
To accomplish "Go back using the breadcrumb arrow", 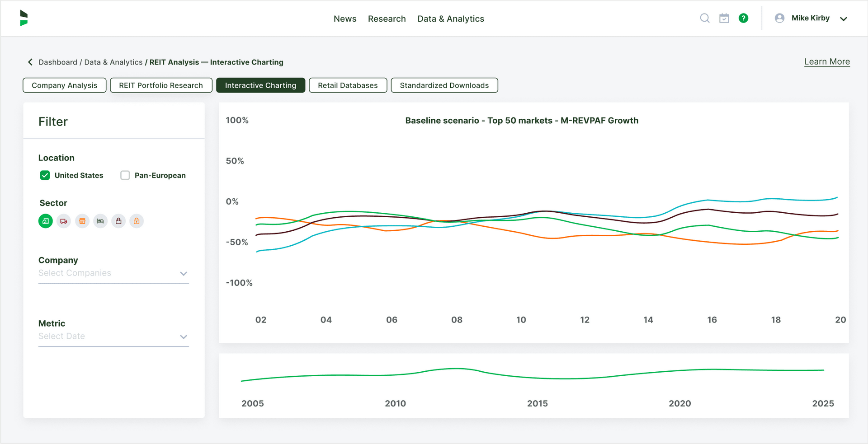I will coord(30,62).
